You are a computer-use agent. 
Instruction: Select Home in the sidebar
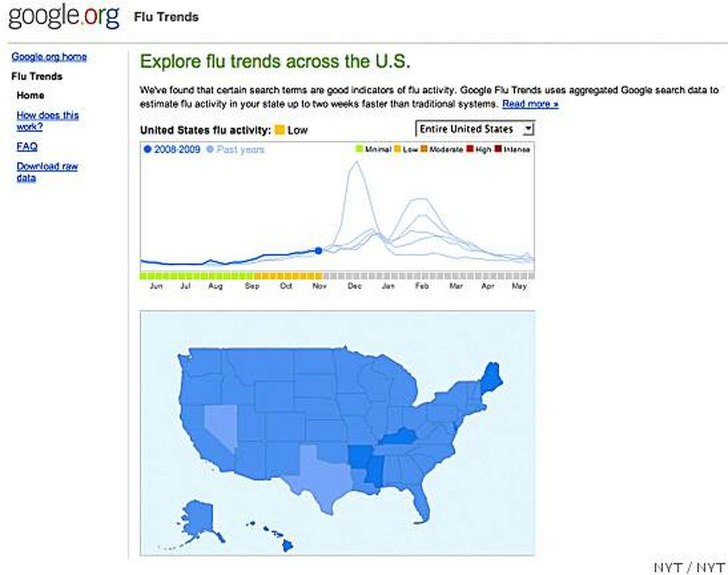tap(31, 95)
